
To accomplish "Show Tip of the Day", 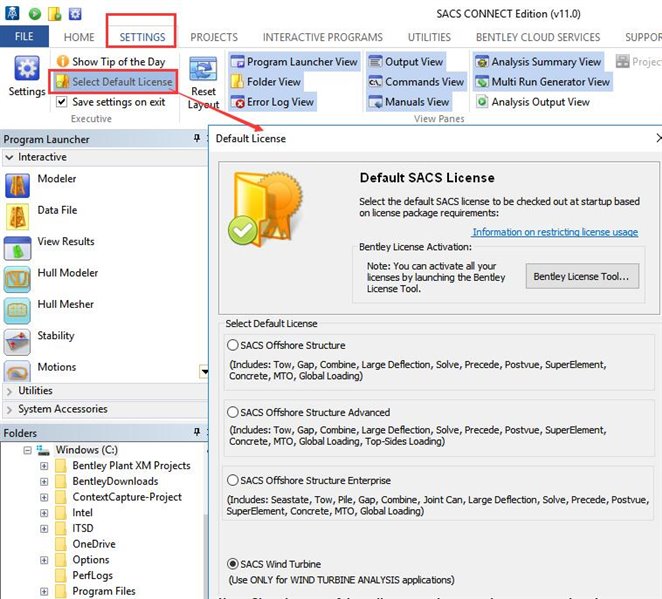I will point(111,62).
